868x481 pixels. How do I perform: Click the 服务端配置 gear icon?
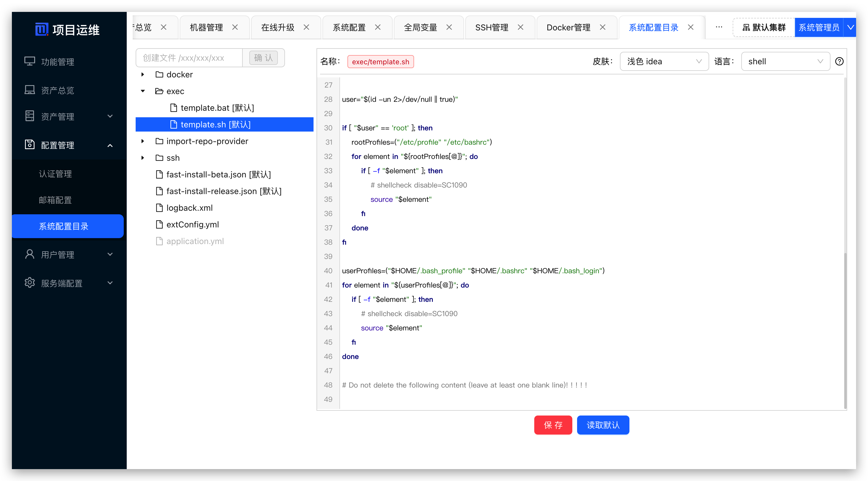pos(30,283)
